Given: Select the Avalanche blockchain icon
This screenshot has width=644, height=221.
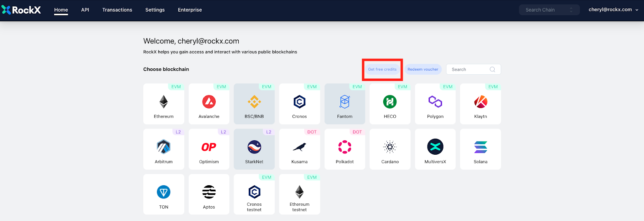Looking at the screenshot, I should (209, 102).
